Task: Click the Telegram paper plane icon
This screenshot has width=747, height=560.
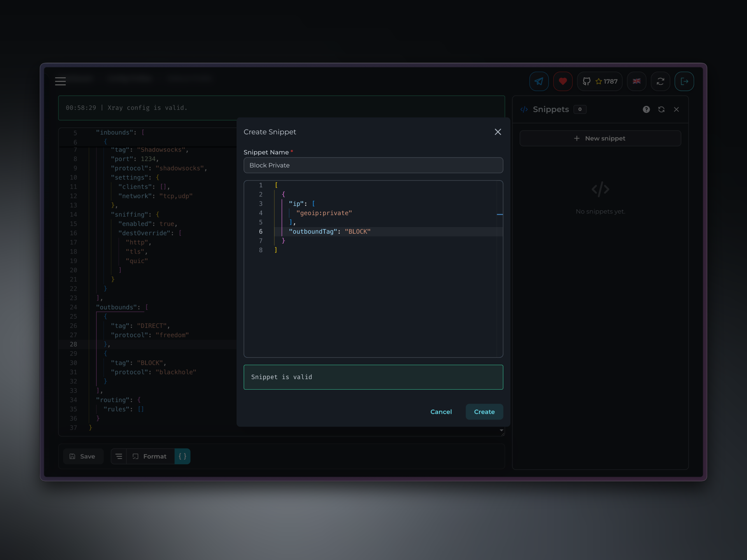Action: pyautogui.click(x=539, y=81)
